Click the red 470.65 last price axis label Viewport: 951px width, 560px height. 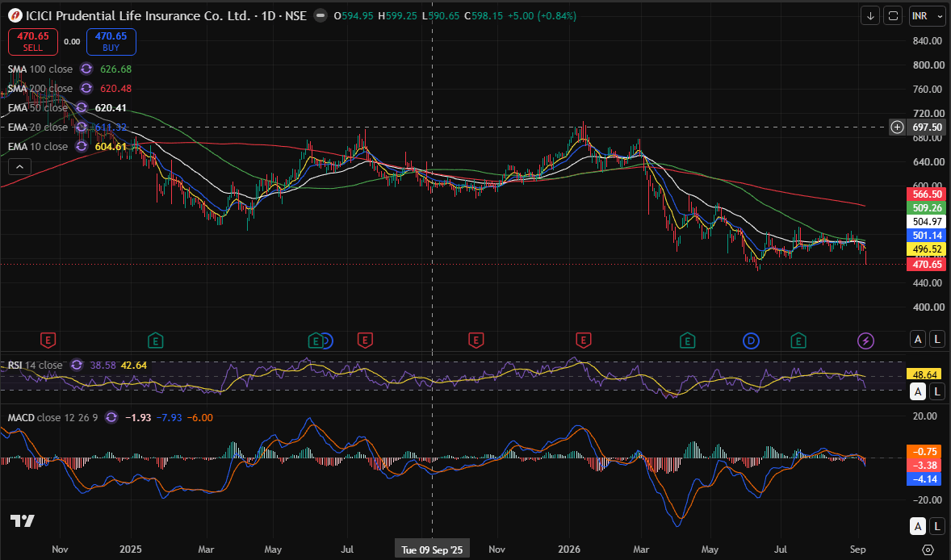(x=927, y=264)
